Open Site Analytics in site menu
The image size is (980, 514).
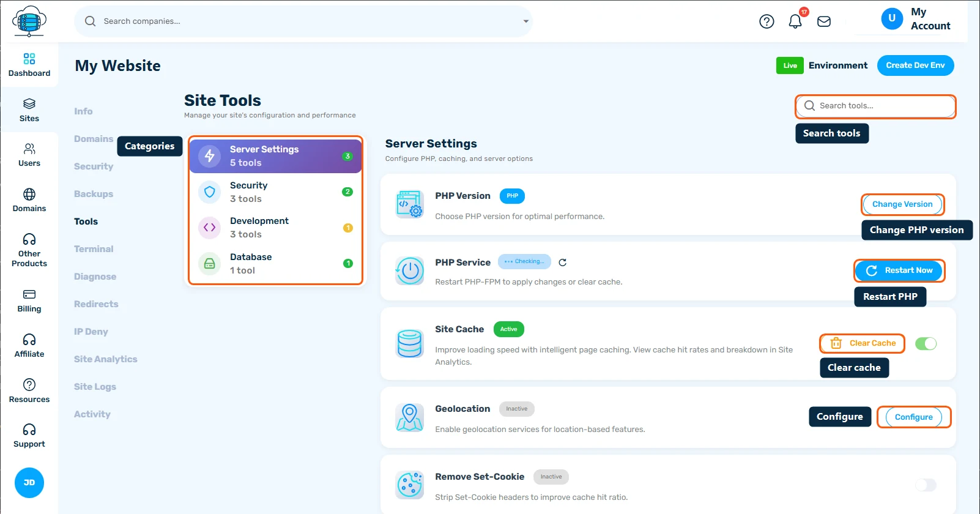(x=105, y=359)
